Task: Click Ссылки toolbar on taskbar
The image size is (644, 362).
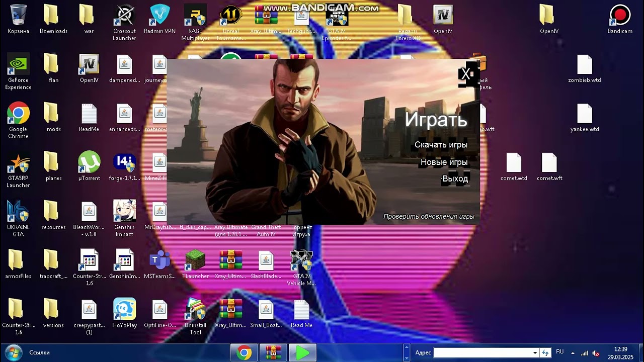Action: (39, 352)
